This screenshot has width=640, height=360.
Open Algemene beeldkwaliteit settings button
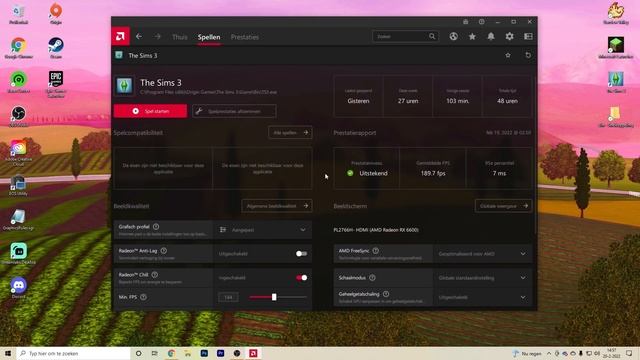[x=277, y=206]
